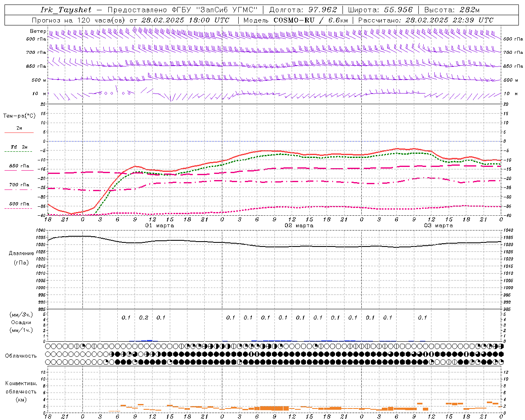The image size is (525, 420).
Task: Click the station title Irk_Tayshet
Action: [x=66, y=10]
